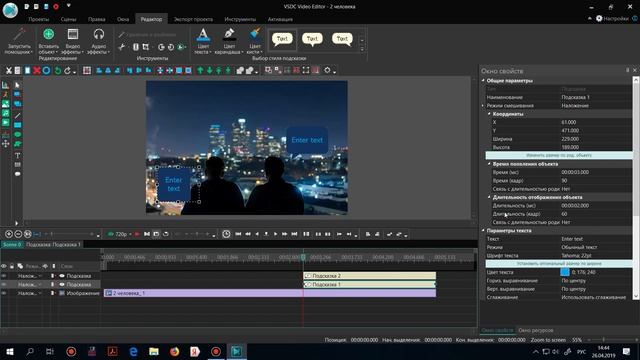Click set optimal size by width button

pyautogui.click(x=558, y=264)
